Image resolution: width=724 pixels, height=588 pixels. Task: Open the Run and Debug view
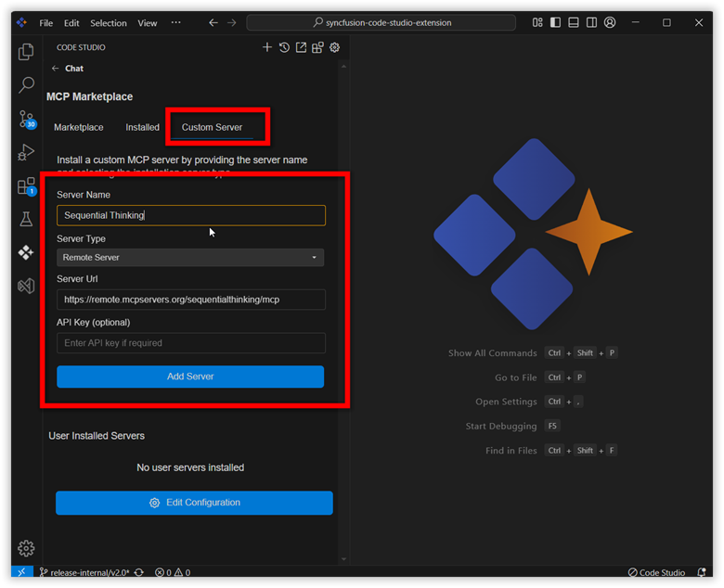tap(26, 152)
